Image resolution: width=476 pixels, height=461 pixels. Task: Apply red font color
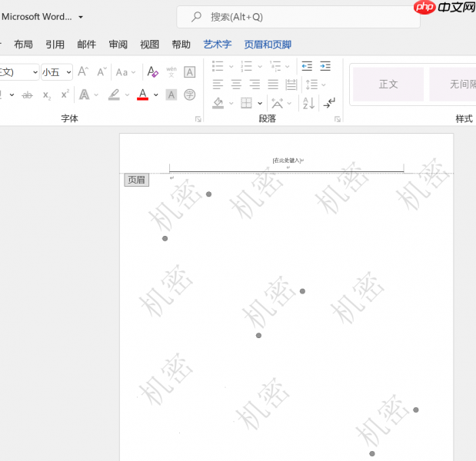click(x=143, y=95)
